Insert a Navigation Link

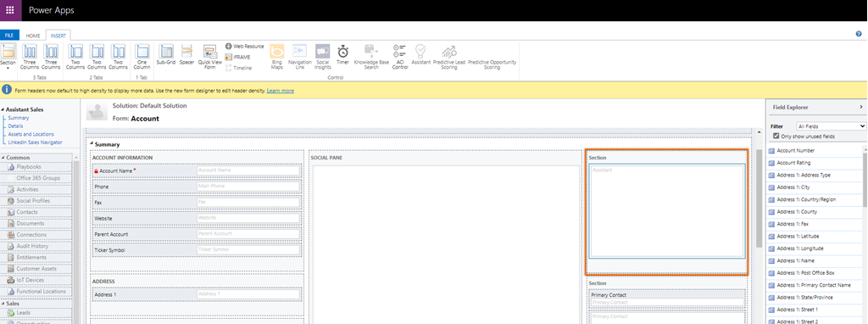point(299,57)
